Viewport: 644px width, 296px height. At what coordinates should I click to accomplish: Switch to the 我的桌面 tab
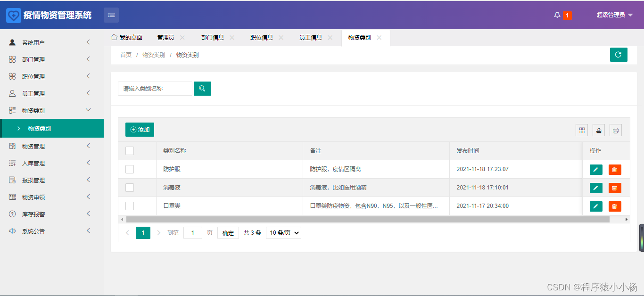pos(127,38)
